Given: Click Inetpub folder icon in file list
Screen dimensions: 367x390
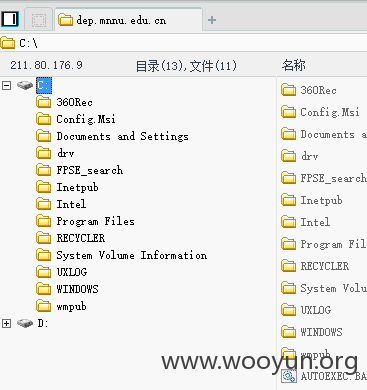Looking at the screenshot, I should [288, 200].
